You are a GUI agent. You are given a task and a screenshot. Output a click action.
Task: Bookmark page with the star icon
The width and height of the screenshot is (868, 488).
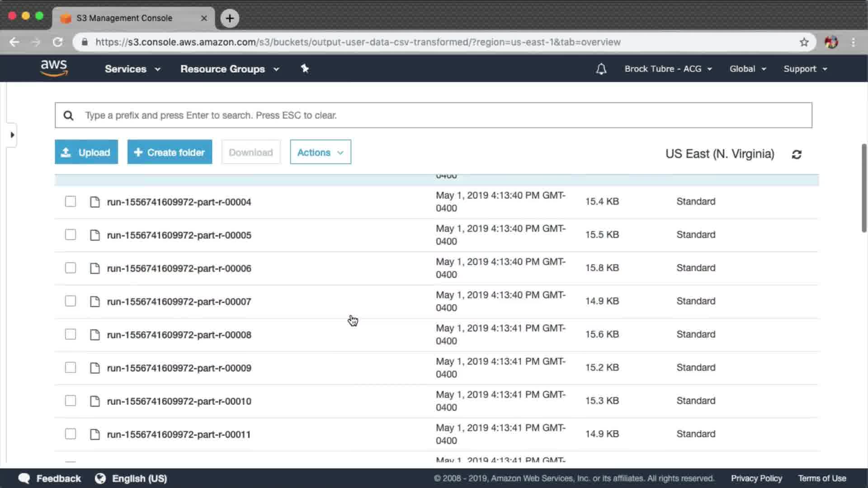pos(804,42)
